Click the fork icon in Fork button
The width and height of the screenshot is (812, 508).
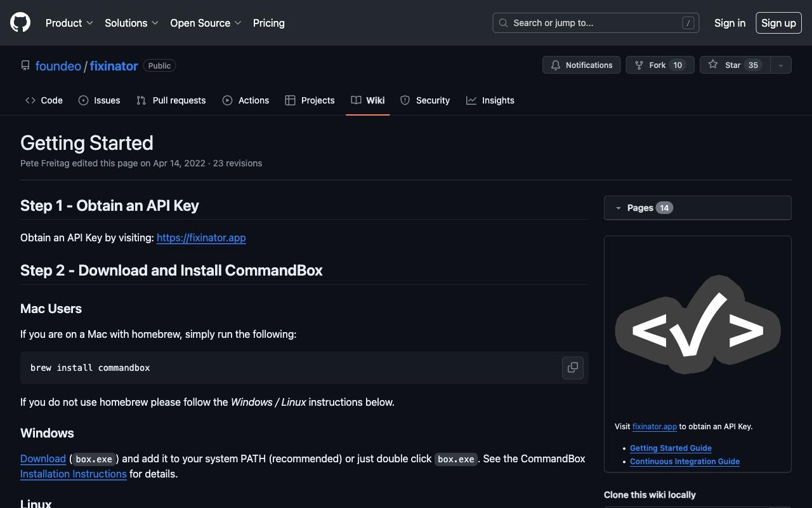639,65
